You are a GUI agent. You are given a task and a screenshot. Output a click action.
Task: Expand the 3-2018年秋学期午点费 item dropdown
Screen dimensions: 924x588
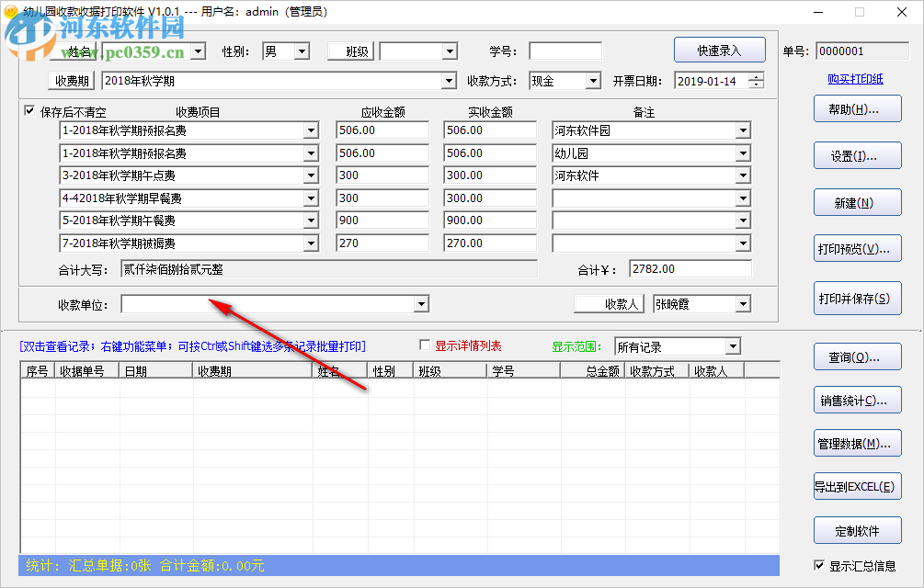(311, 175)
